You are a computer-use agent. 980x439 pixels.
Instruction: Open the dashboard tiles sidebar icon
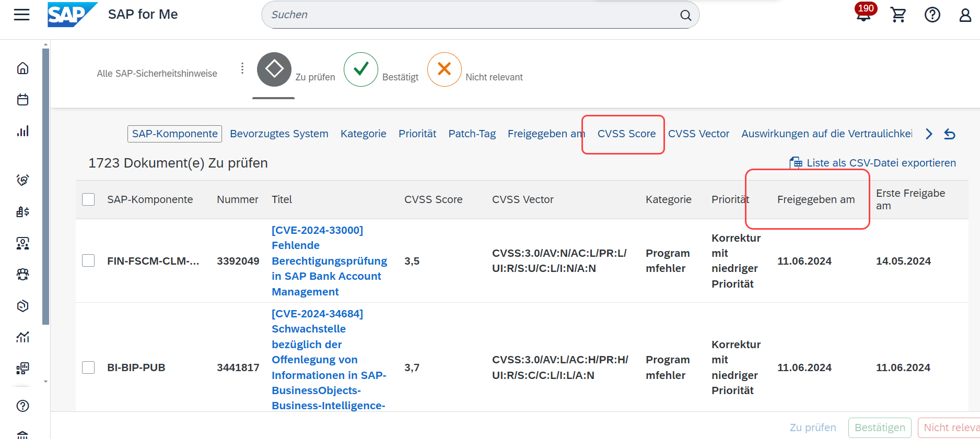(x=22, y=369)
